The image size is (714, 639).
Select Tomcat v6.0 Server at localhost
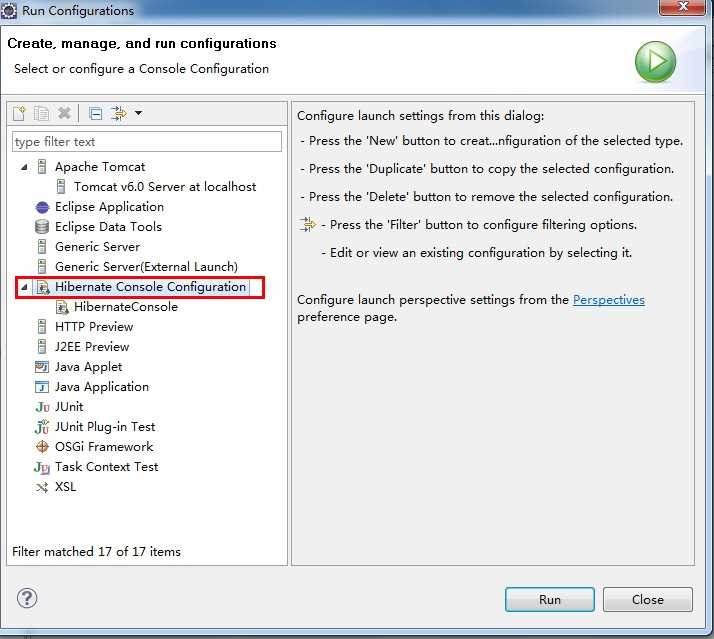pos(165,187)
